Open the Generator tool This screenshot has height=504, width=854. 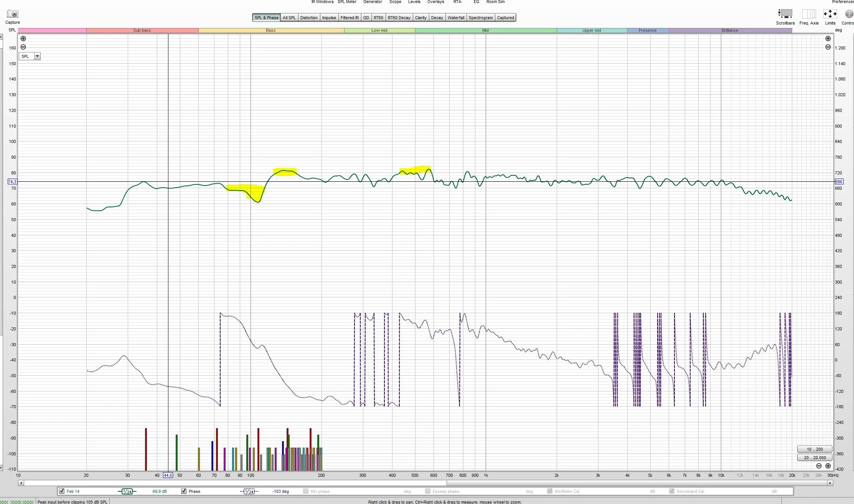point(373,2)
